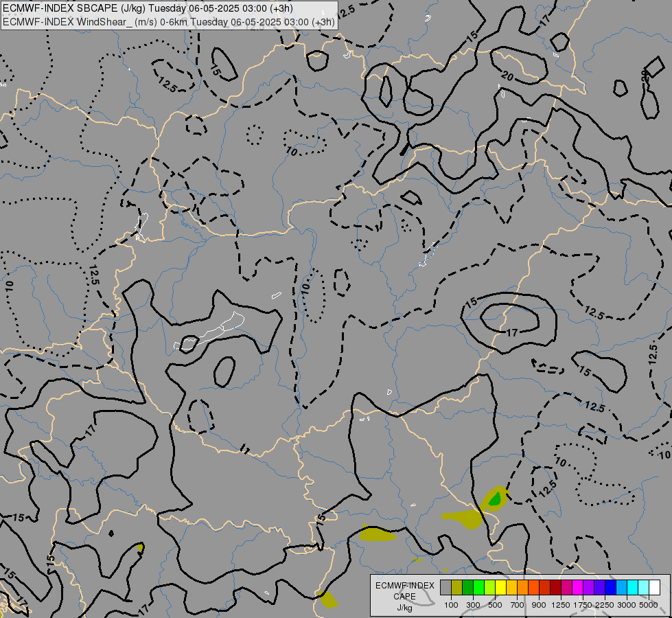672x618 pixels.
Task: Click the grey CAPE legend swatch
Action: pos(445,587)
